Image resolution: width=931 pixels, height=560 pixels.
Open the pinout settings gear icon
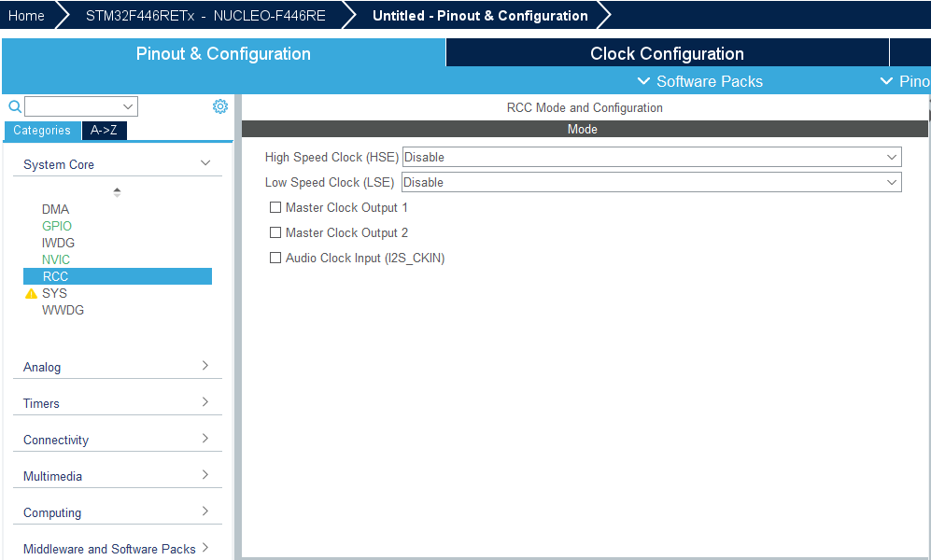pos(220,105)
